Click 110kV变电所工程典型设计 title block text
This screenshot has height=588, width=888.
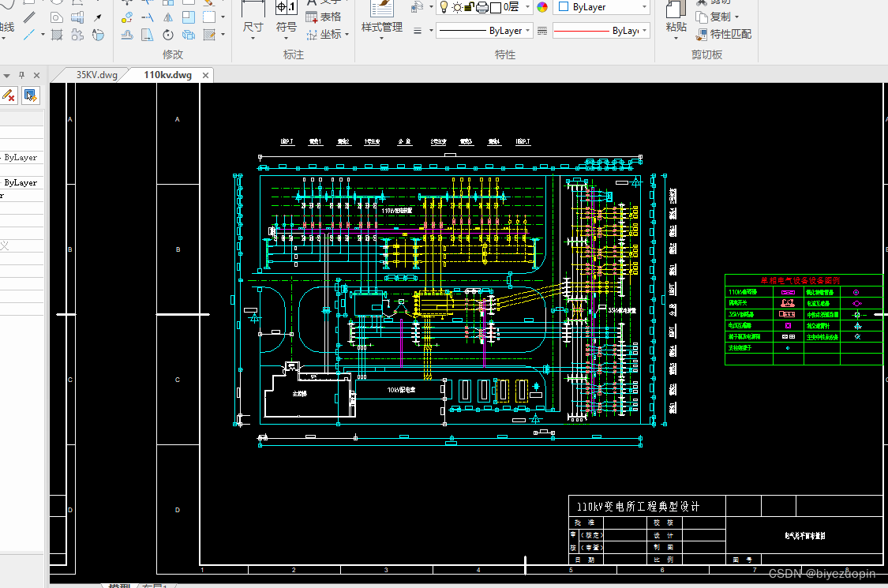pos(639,507)
